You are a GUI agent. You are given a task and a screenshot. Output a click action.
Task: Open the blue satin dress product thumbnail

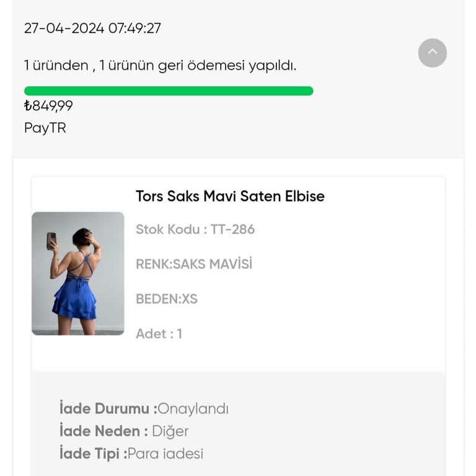[x=78, y=273]
